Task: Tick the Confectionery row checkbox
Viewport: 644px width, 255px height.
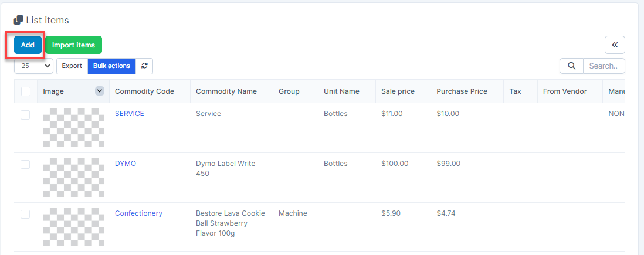Action: (x=25, y=215)
